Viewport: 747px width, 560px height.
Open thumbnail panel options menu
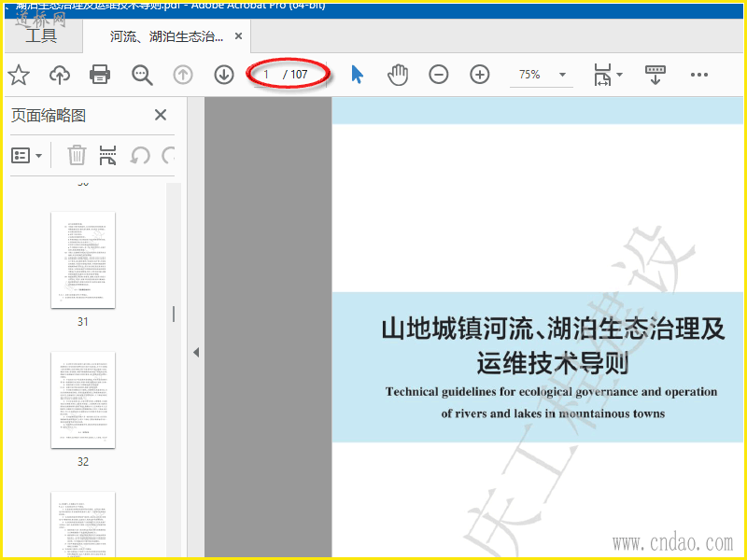[x=26, y=155]
